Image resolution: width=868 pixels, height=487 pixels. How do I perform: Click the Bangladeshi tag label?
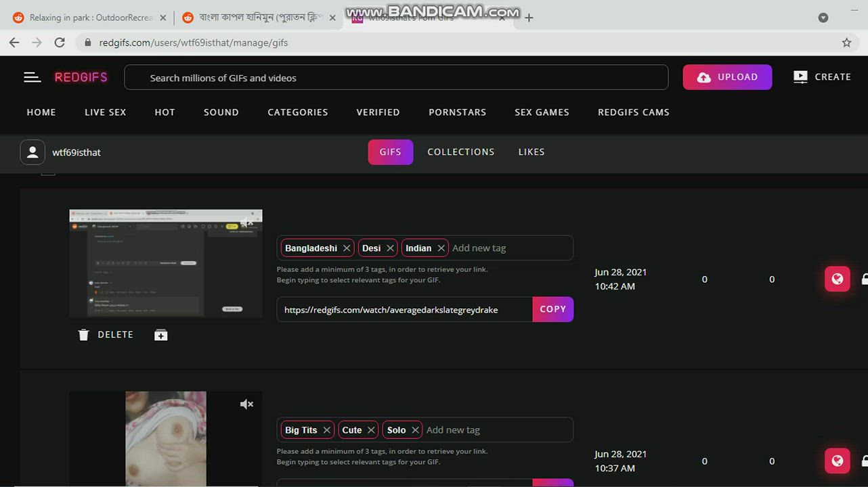[311, 248]
